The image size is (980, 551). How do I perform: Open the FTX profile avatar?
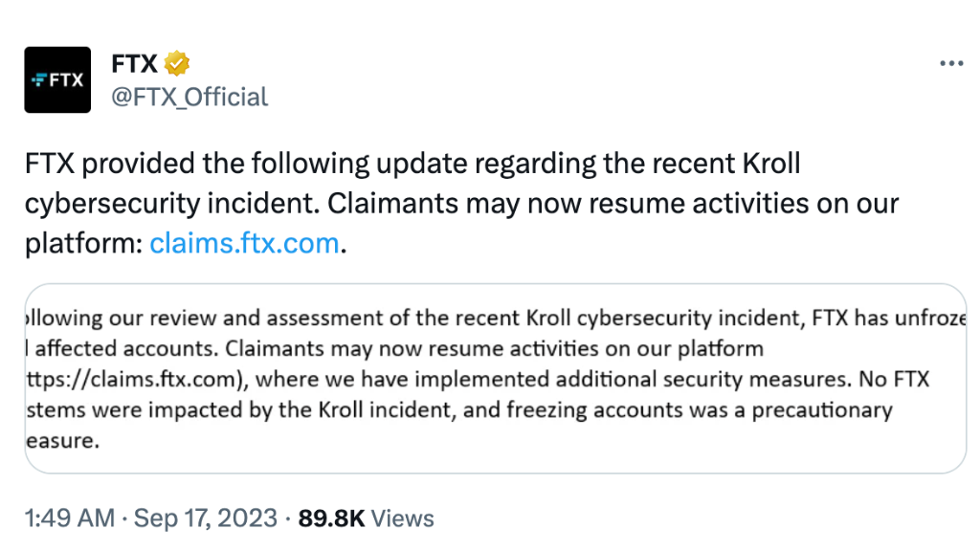click(57, 80)
